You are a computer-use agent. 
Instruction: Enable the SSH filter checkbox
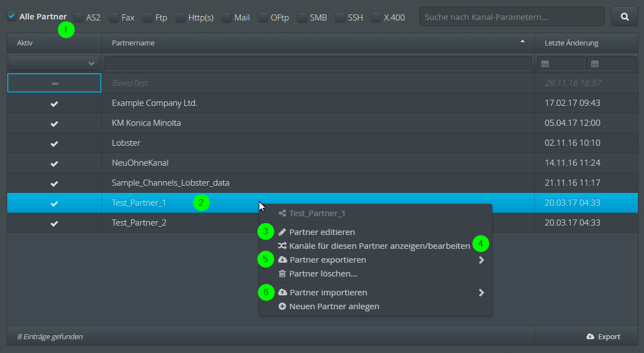340,17
